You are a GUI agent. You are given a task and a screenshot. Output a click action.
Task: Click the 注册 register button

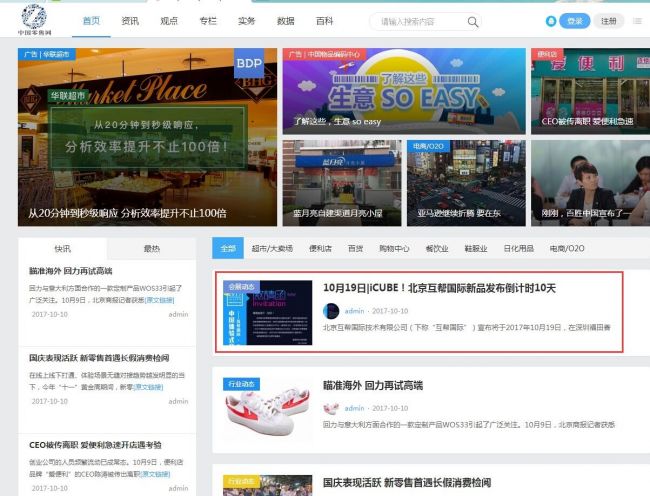click(x=609, y=21)
